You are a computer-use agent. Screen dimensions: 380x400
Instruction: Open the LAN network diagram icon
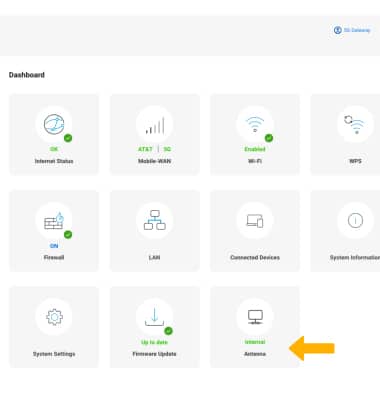[155, 220]
